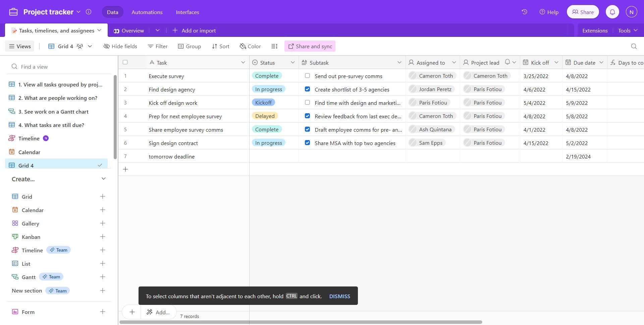Adjust row height via toolbar icon

[x=274, y=46]
